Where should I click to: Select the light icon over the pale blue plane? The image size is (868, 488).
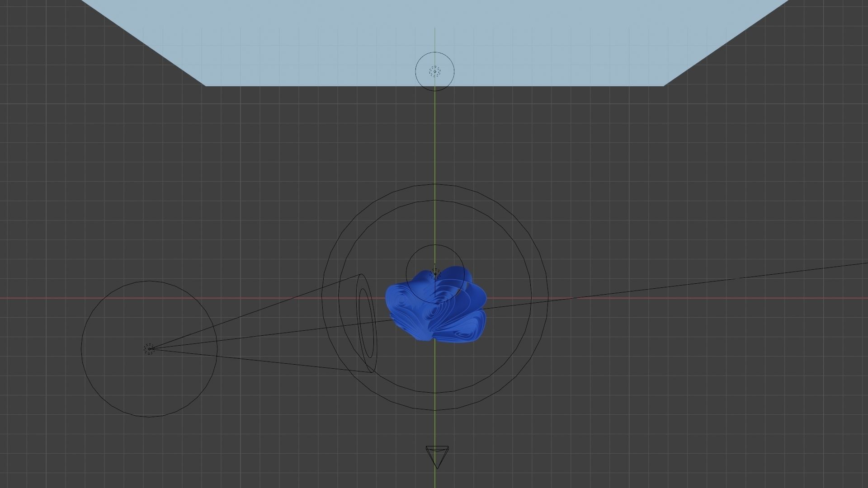click(x=435, y=71)
